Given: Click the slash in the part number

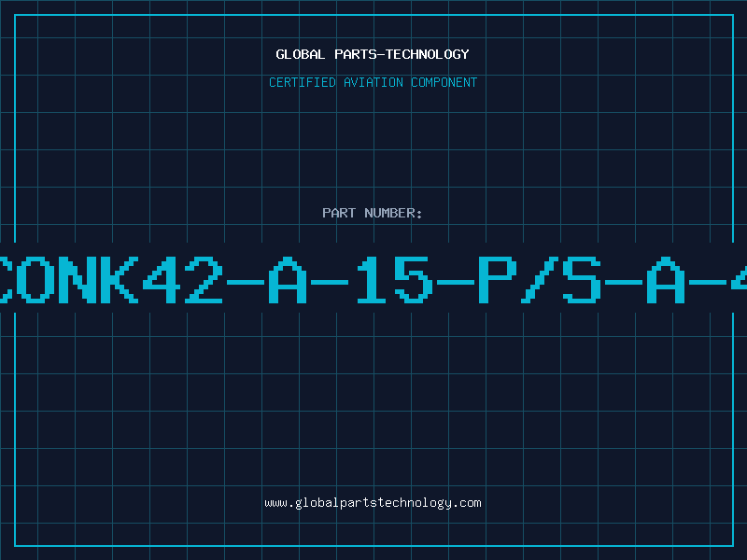Looking at the screenshot, I should [540, 280].
